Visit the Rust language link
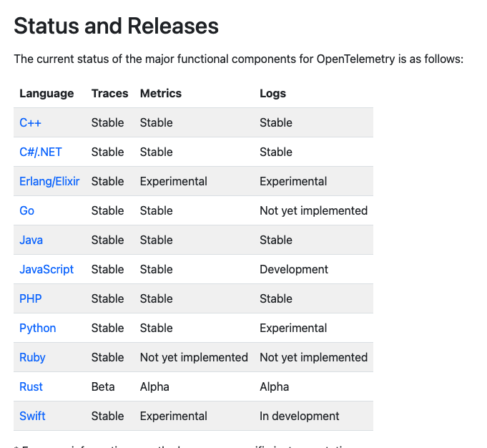The image size is (487, 448). point(31,386)
